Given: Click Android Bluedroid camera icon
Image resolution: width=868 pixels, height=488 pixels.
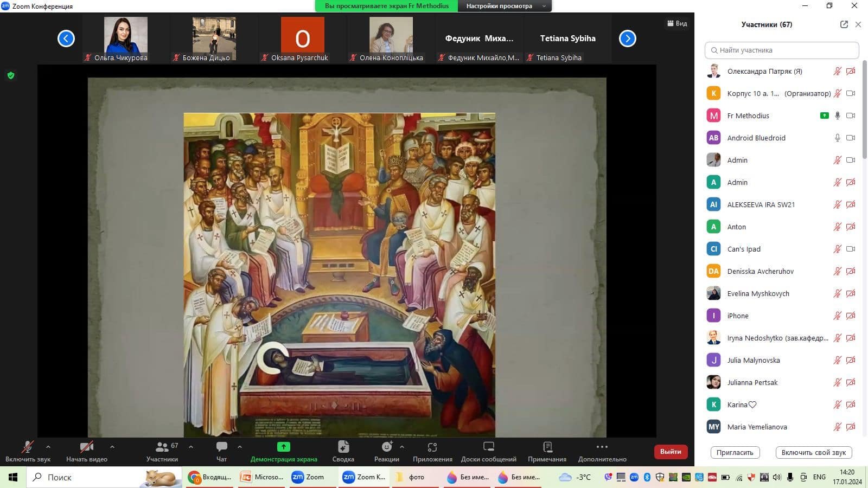Looking at the screenshot, I should coord(851,138).
